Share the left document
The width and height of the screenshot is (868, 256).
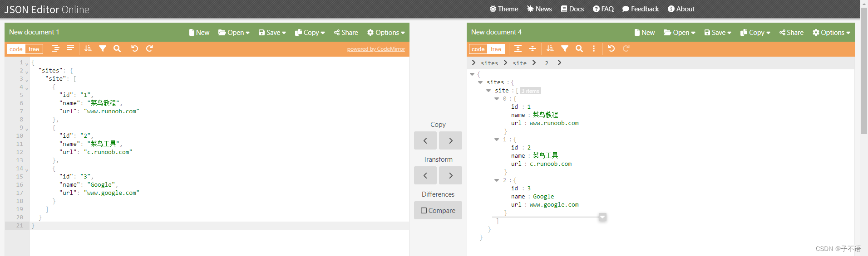[x=346, y=33]
